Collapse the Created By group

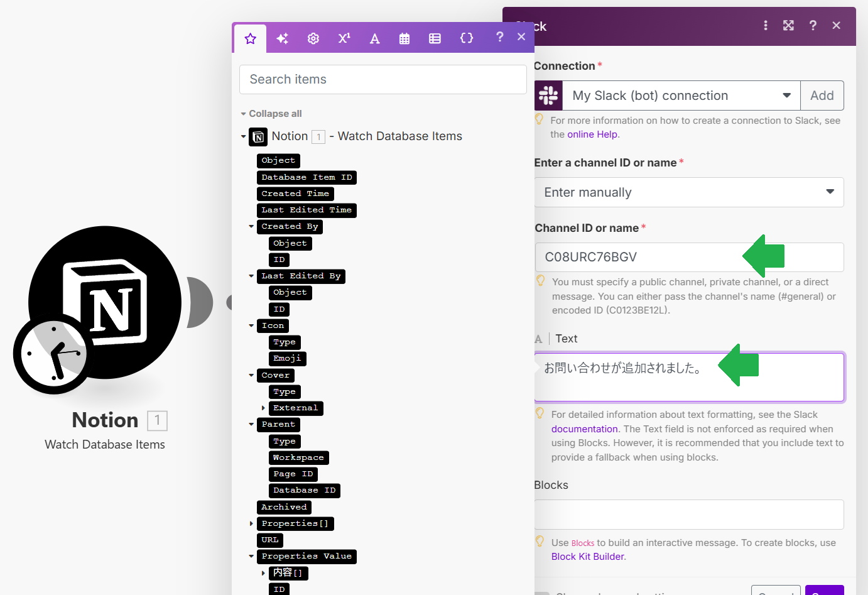pyautogui.click(x=251, y=226)
